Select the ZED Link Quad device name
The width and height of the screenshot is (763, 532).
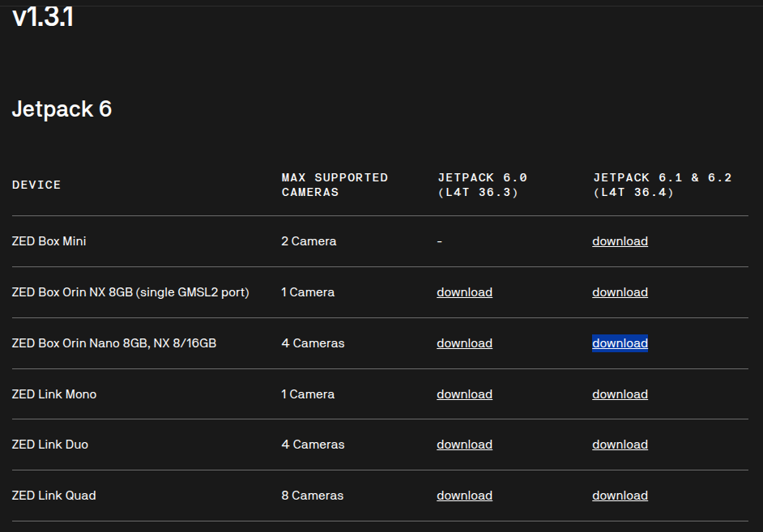tap(53, 496)
